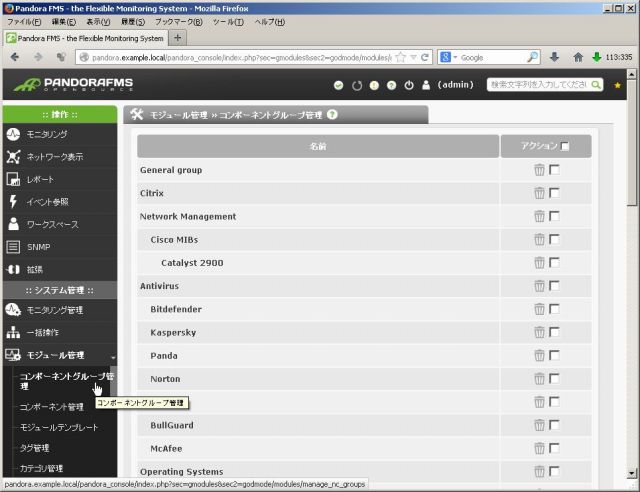The width and height of the screenshot is (640, 492).
Task: Expand the 一括操作 sidebar menu
Action: (60, 333)
